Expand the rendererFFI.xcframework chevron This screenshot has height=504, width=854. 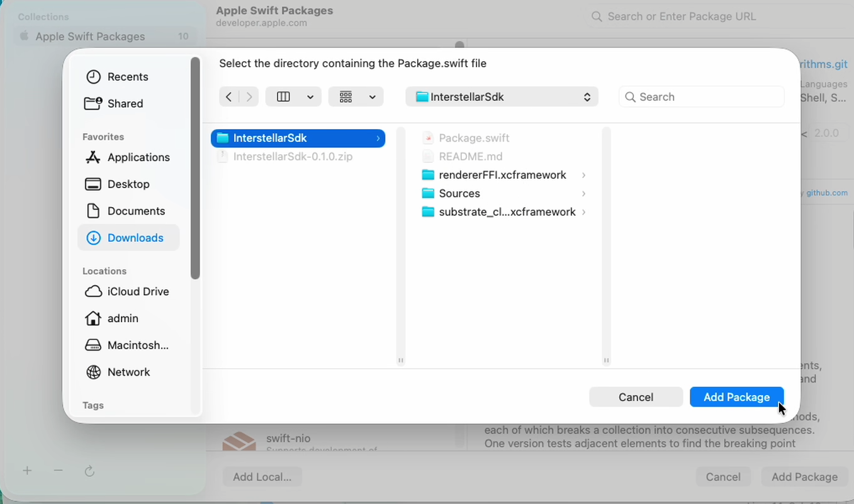[584, 175]
